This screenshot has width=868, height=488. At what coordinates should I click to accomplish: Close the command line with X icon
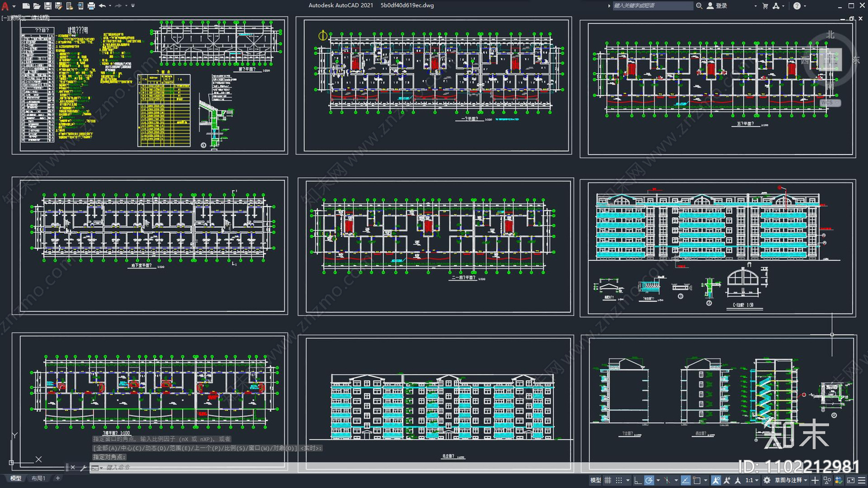[x=73, y=467]
